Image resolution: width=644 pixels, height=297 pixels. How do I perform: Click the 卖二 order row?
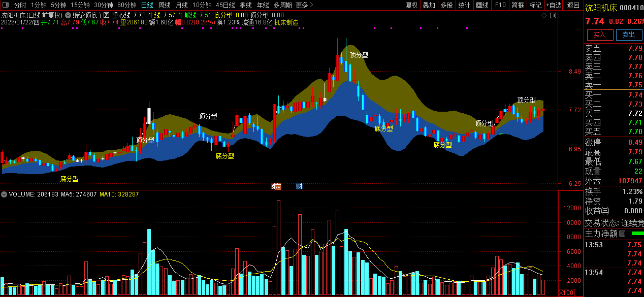tap(614, 76)
